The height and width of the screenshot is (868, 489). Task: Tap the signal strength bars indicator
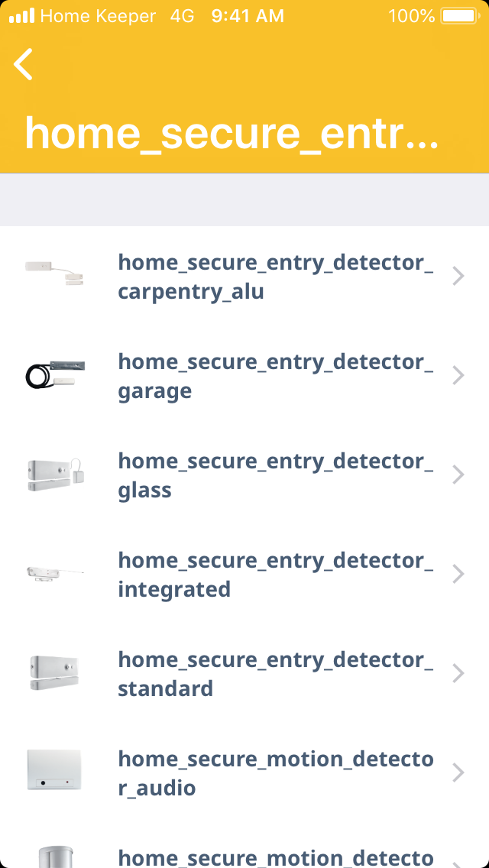tap(21, 16)
